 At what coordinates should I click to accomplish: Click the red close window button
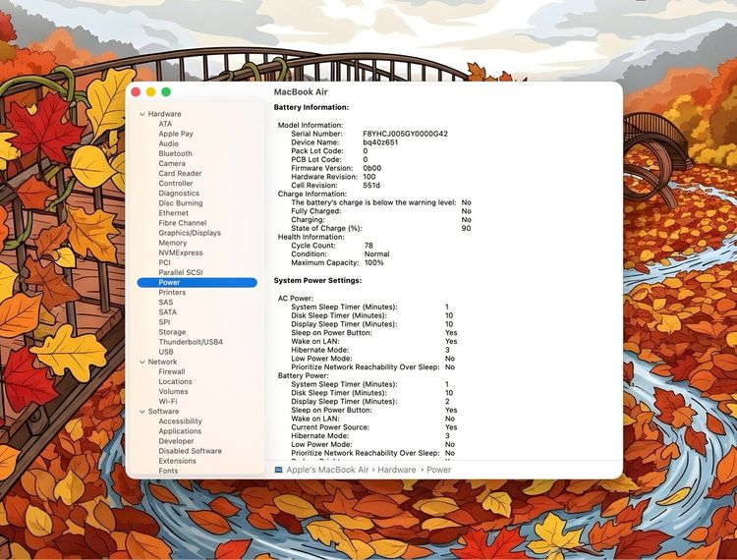[136, 92]
